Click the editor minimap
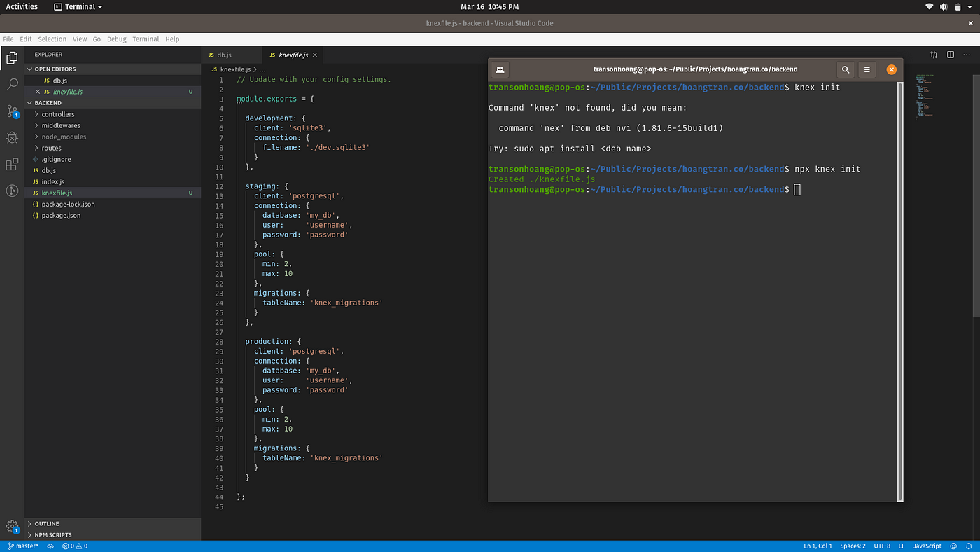 coord(926,95)
